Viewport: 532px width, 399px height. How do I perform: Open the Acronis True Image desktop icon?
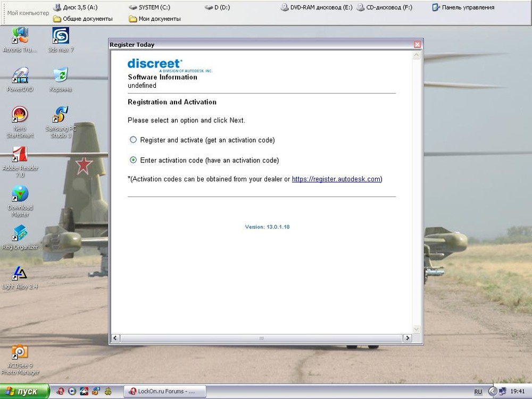20,40
